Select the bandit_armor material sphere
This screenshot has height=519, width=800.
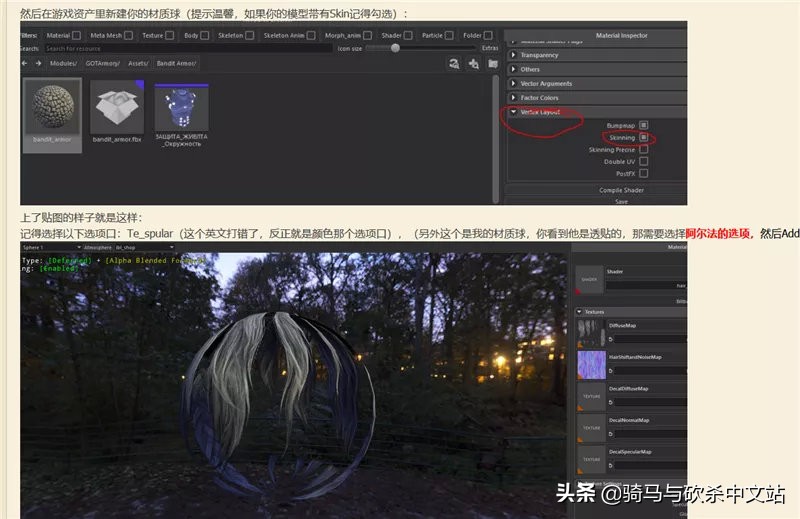coord(52,112)
